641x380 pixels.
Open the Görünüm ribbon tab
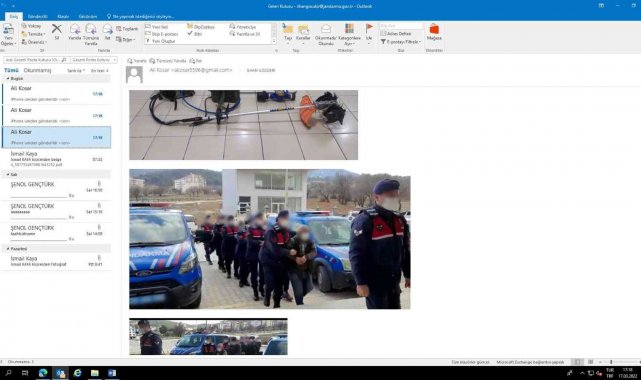coord(87,16)
